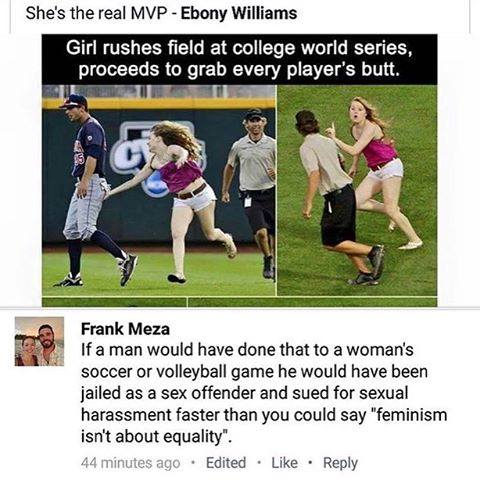
Task: Open the left photo of girl grabbing player
Action: [x=159, y=190]
